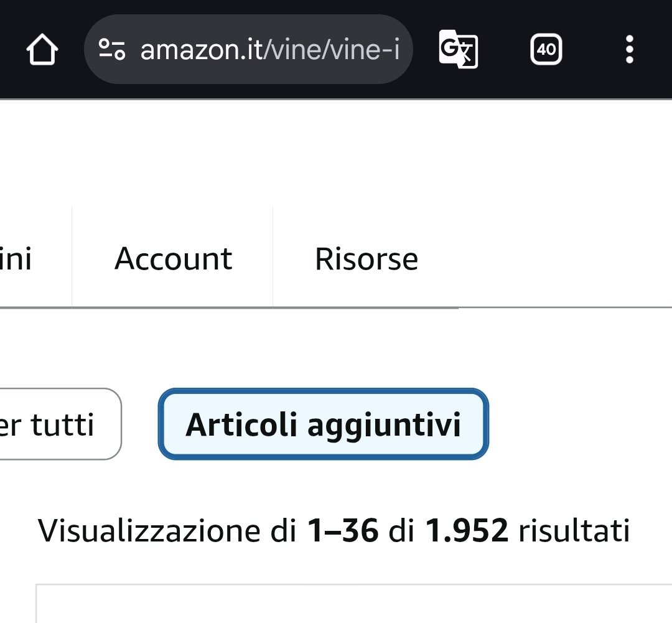Open site information icon in address bar
This screenshot has height=623, width=672.
[112, 49]
